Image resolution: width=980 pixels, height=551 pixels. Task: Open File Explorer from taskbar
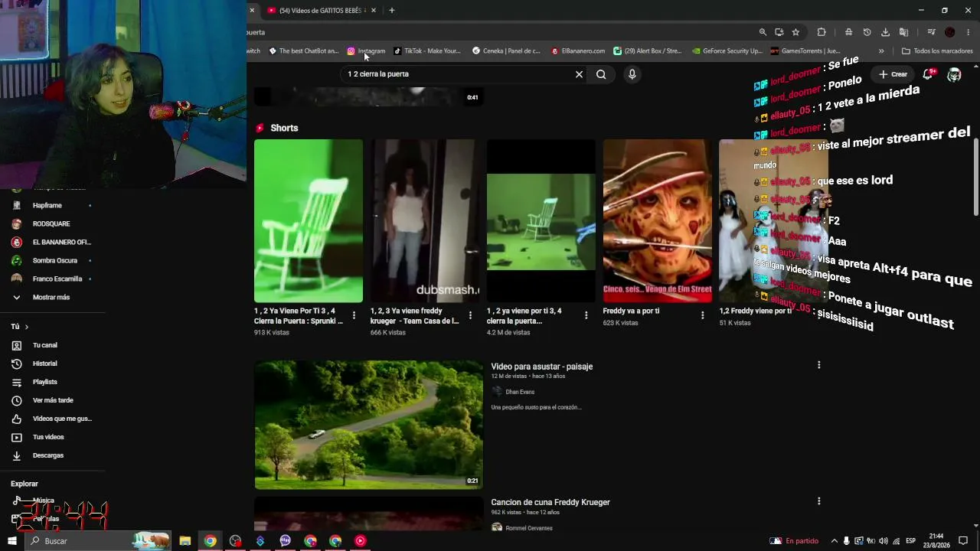pyautogui.click(x=185, y=541)
